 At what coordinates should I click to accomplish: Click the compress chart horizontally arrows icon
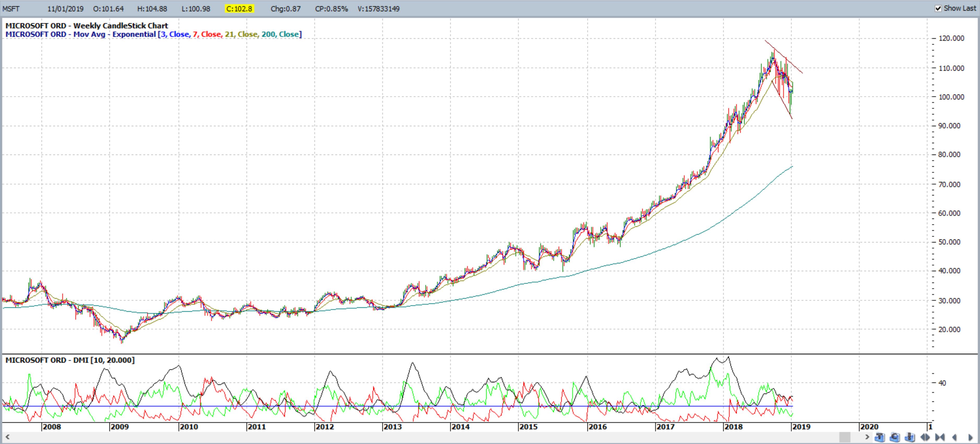pos(940,437)
